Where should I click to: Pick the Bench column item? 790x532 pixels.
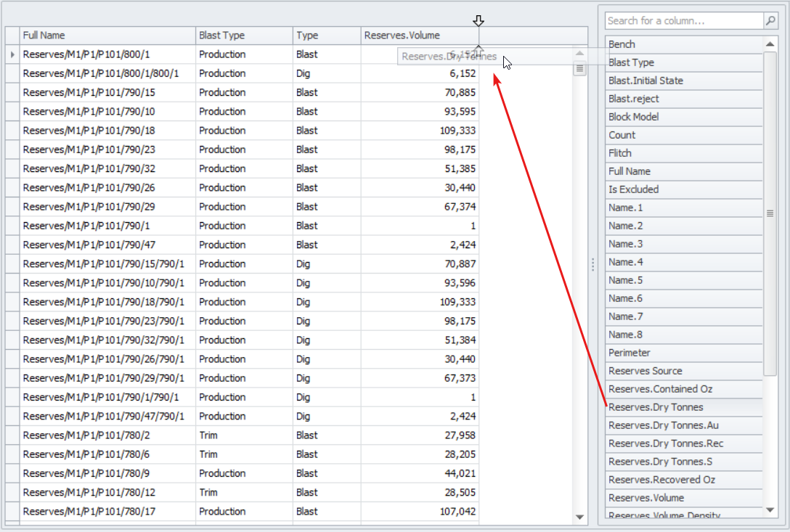[683, 44]
